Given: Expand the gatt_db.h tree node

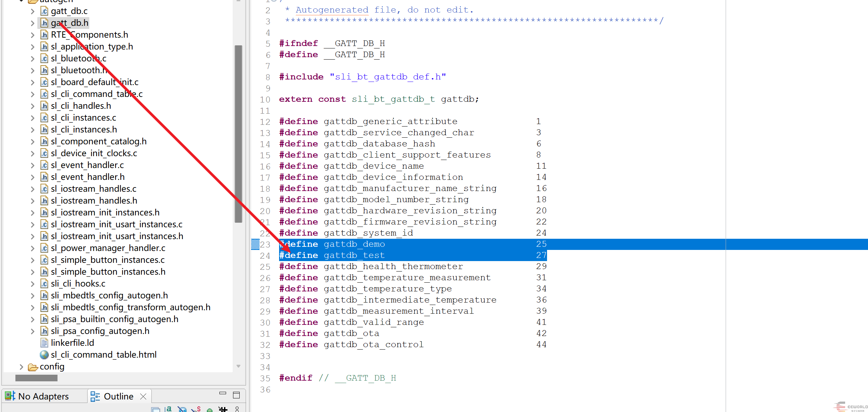Looking at the screenshot, I should point(32,23).
